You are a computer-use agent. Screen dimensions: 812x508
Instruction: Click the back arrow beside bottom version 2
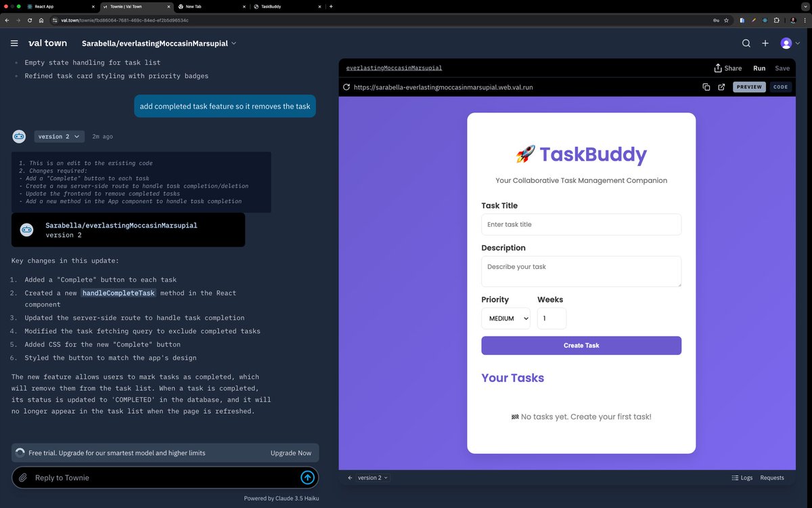350,478
